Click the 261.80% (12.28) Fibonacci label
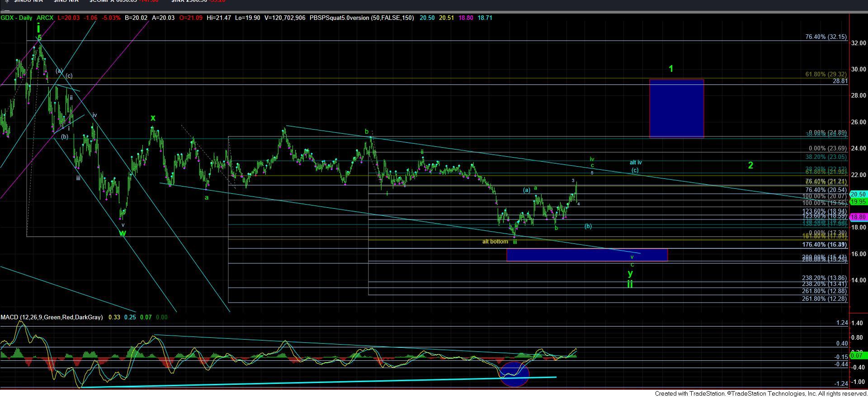Image resolution: width=868 pixels, height=397 pixels. pyautogui.click(x=824, y=299)
